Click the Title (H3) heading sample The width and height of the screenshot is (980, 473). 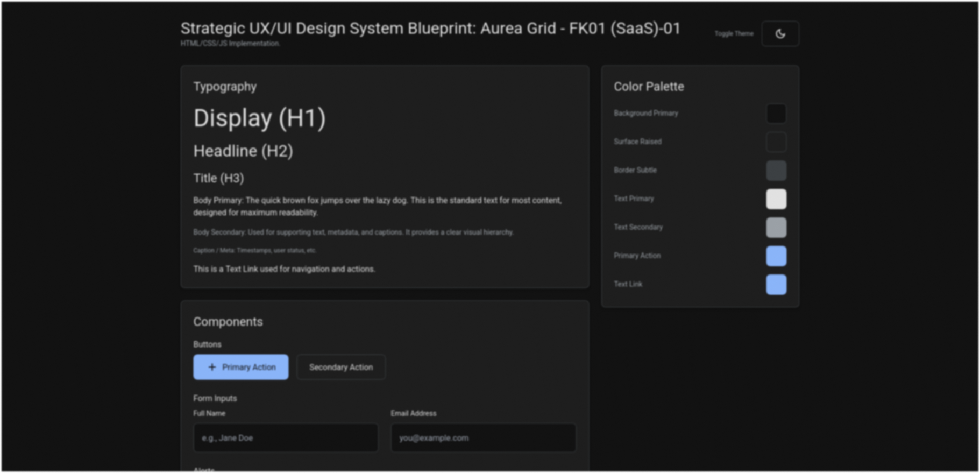coord(218,178)
